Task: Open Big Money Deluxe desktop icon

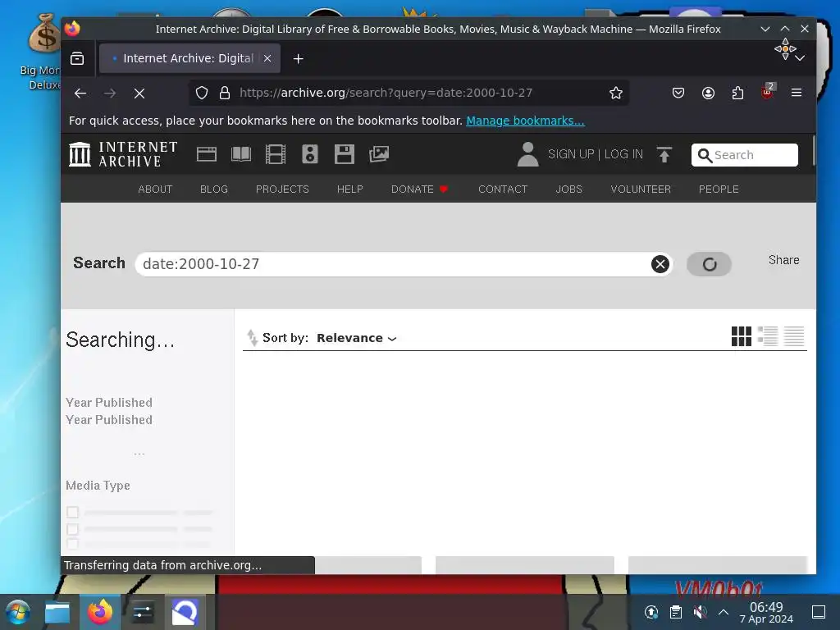Action: click(43, 52)
